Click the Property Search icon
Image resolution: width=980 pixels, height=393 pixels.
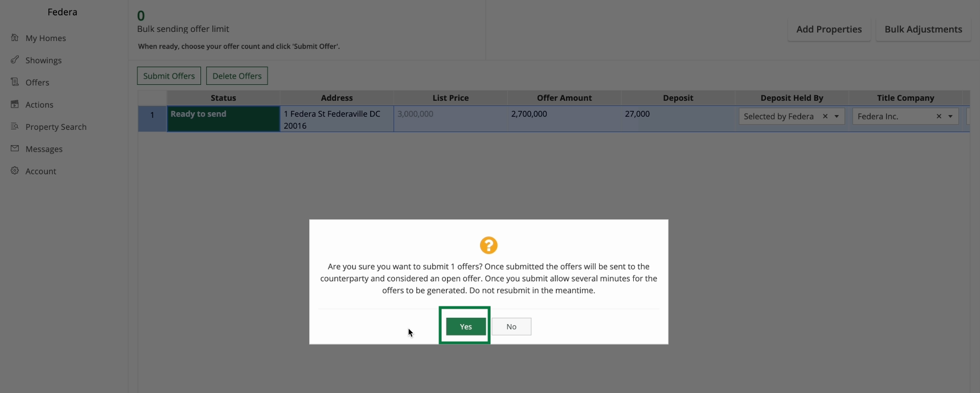[15, 126]
